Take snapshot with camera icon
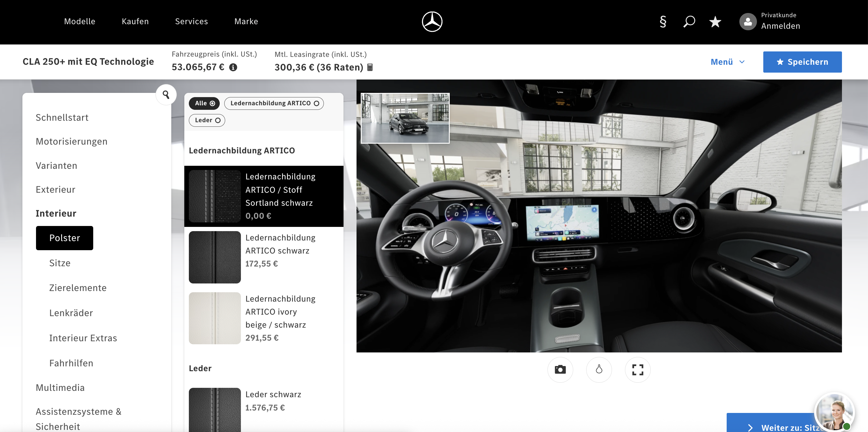This screenshot has height=432, width=868. [560, 369]
